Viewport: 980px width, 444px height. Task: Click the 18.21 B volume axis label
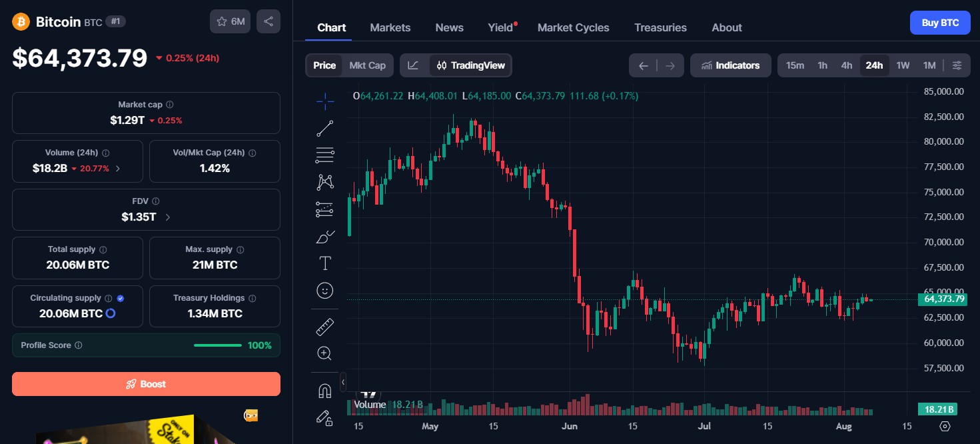(x=937, y=409)
